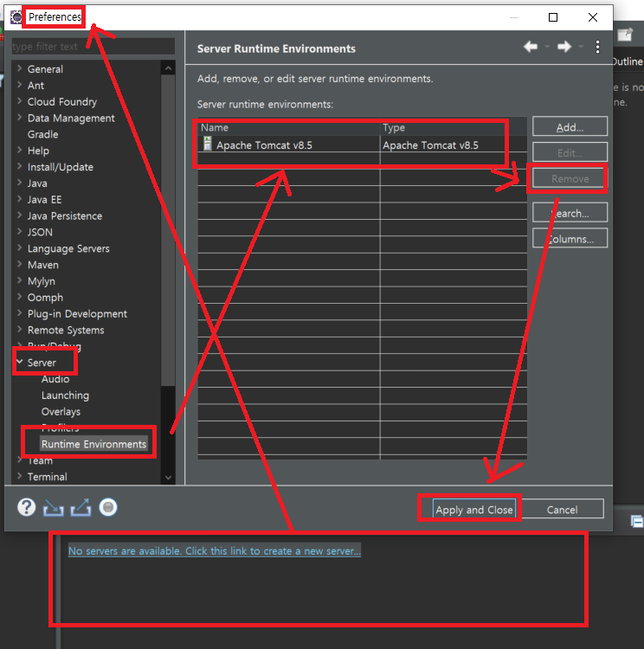Select Oomph in the tree
Viewport: 644px width, 649px height.
point(45,297)
